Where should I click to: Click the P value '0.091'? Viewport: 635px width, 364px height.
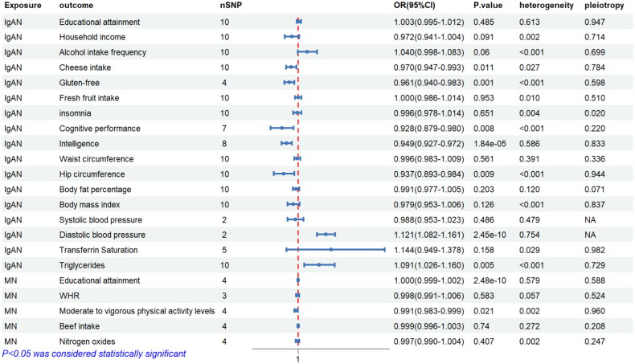pos(484,37)
